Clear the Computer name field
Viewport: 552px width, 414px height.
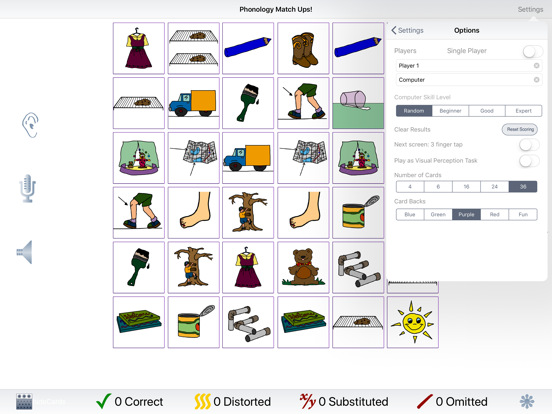[x=537, y=80]
